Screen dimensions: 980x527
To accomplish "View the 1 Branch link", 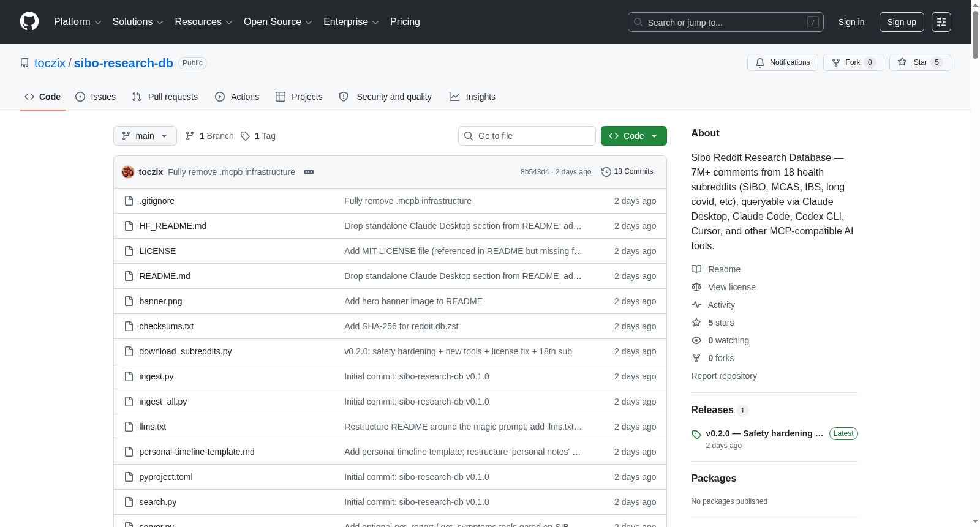I will [x=209, y=136].
